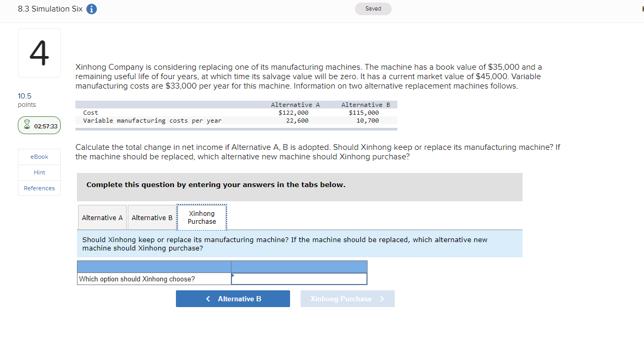Screen dimensions: 644x349
Task: Go back using the blue Alternative B button
Action: click(x=233, y=299)
